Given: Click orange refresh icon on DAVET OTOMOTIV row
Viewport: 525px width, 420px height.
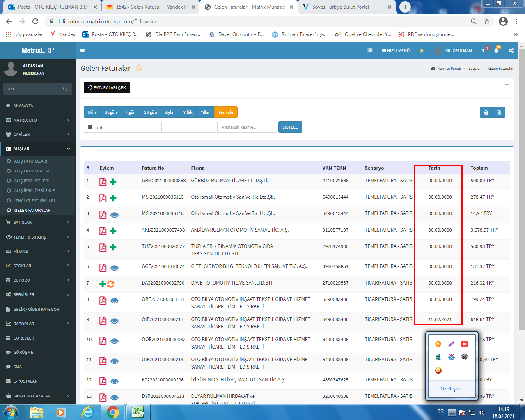Looking at the screenshot, I should point(111,284).
